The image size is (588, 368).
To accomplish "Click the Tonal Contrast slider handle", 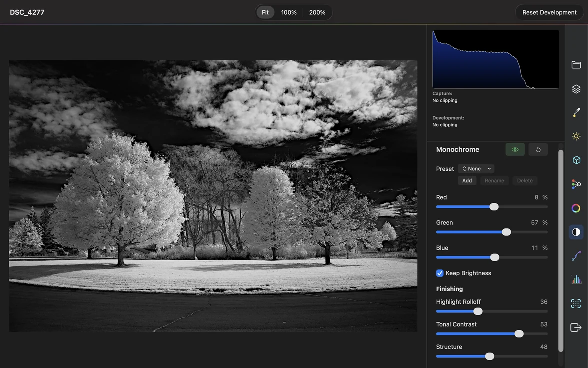I will [519, 334].
